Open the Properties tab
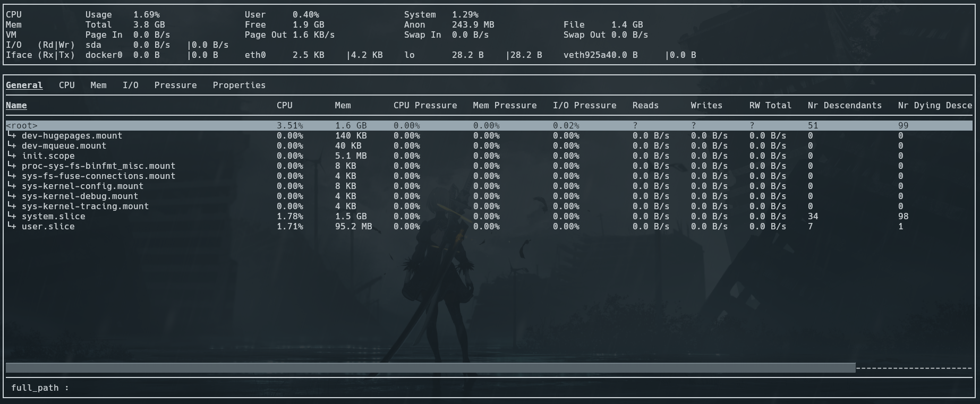The height and width of the screenshot is (404, 980). tap(239, 85)
